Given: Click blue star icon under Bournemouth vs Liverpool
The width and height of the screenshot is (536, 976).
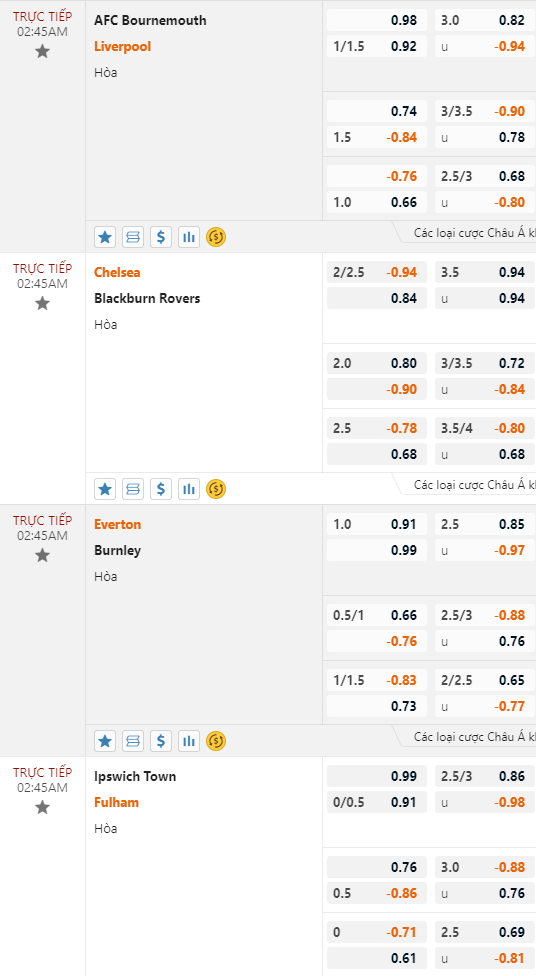Looking at the screenshot, I should [x=105, y=237].
